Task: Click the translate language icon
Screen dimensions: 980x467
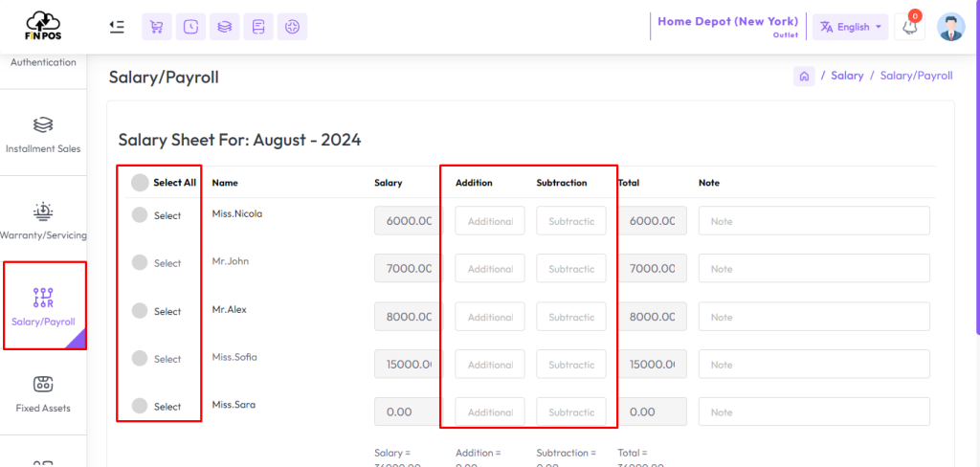Action: click(x=826, y=27)
